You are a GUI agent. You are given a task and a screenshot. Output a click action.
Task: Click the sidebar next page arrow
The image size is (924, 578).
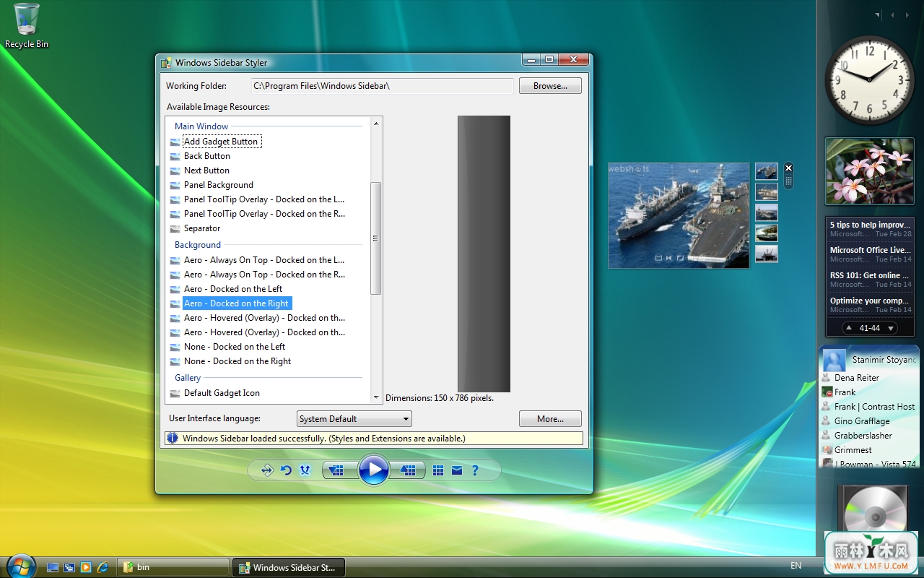(908, 14)
